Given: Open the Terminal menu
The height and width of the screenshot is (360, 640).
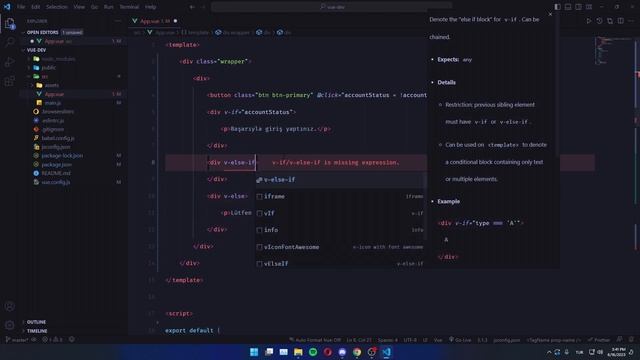Looking at the screenshot, I should (129, 7).
